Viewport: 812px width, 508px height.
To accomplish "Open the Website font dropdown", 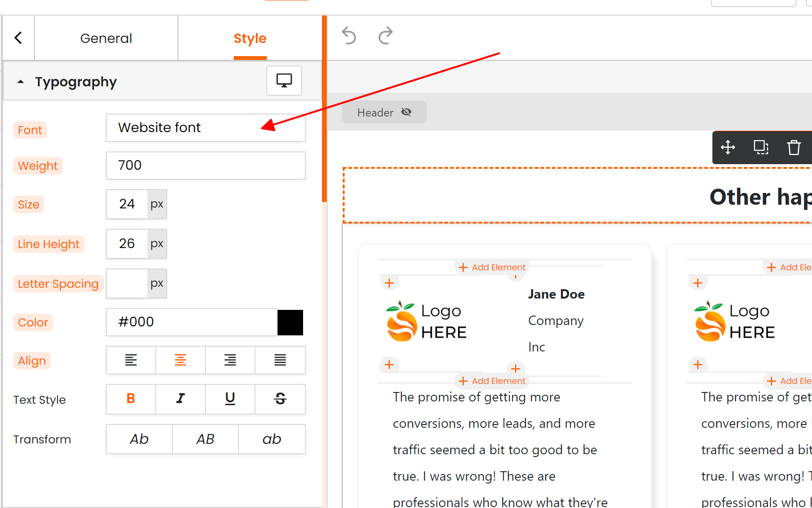I will point(206,127).
